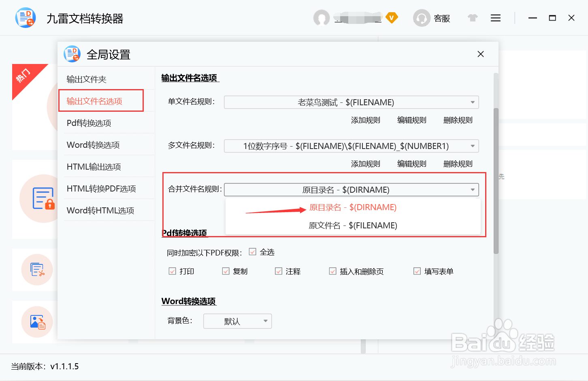Maximize the main window
The height and width of the screenshot is (381, 588).
(x=552, y=18)
